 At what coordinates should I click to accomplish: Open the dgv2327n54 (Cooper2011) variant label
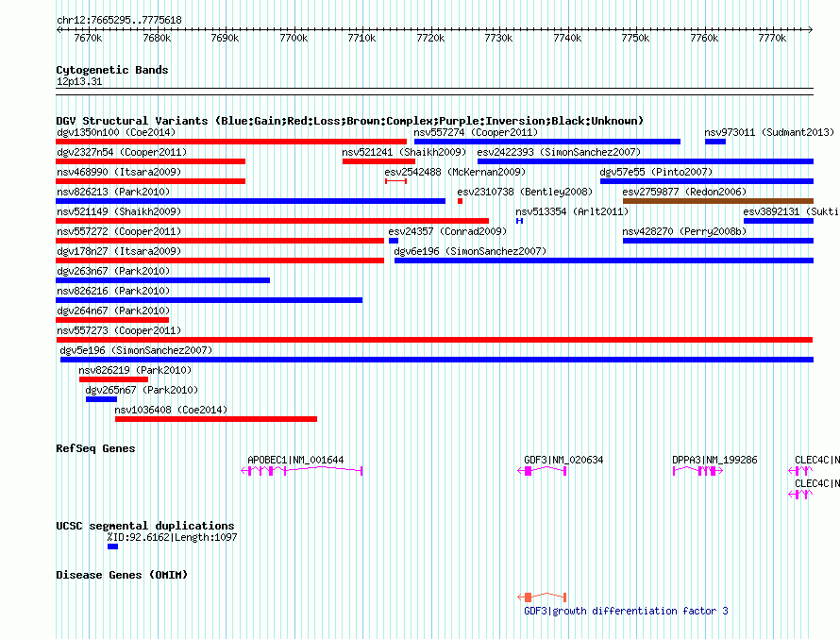point(122,152)
